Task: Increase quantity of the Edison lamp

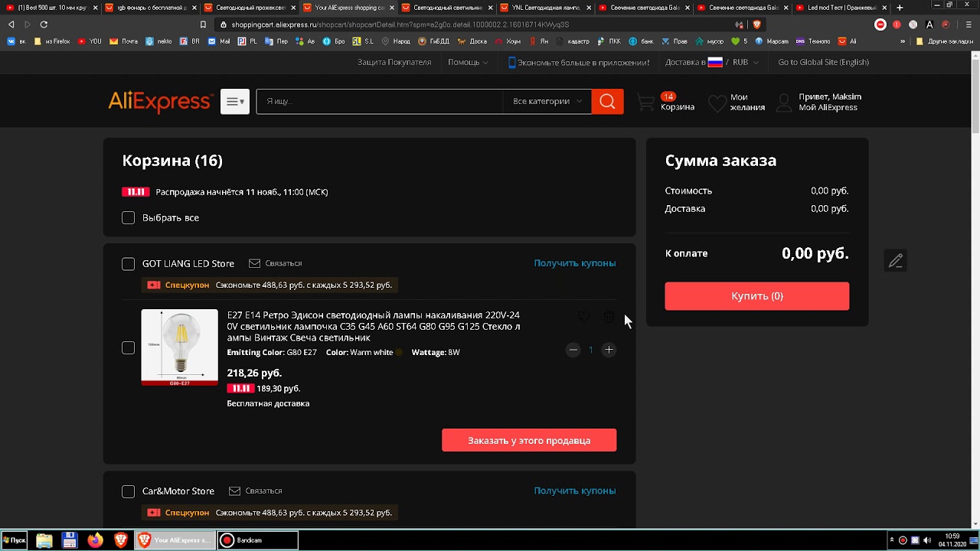Action: [609, 350]
